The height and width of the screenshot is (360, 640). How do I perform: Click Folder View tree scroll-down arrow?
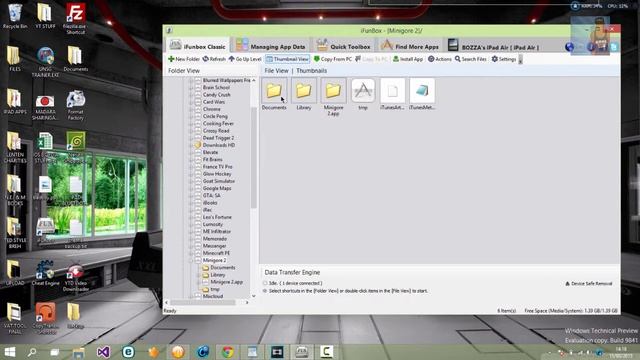(254, 296)
